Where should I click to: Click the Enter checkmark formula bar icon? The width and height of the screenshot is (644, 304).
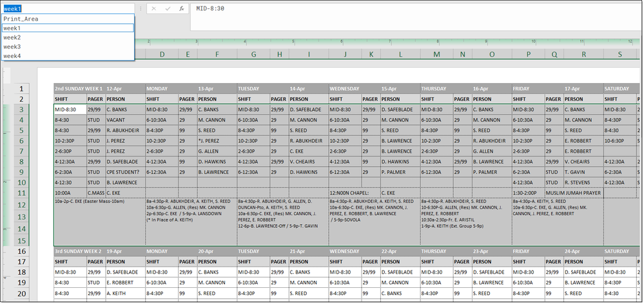[x=168, y=8]
